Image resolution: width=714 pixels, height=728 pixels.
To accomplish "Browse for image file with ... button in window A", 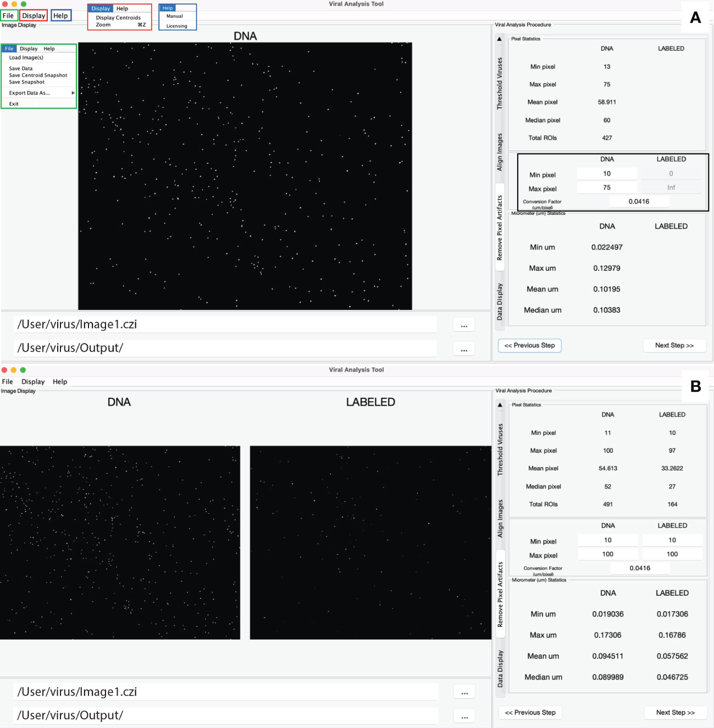I will coord(464,325).
